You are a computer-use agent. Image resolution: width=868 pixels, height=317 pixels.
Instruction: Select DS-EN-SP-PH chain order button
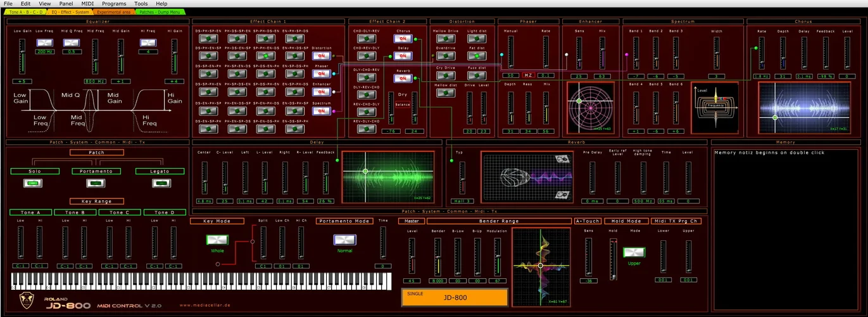(x=208, y=129)
